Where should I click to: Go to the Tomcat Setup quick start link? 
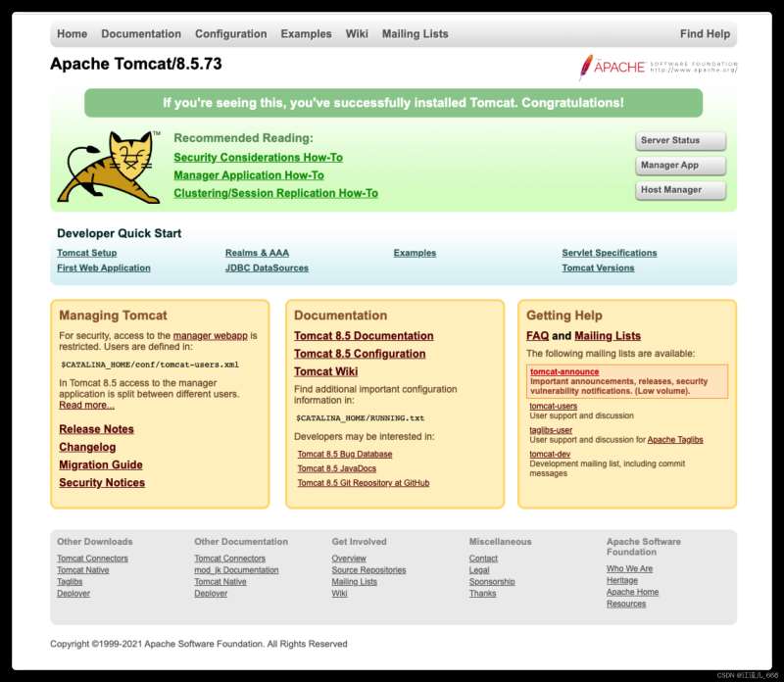point(86,253)
